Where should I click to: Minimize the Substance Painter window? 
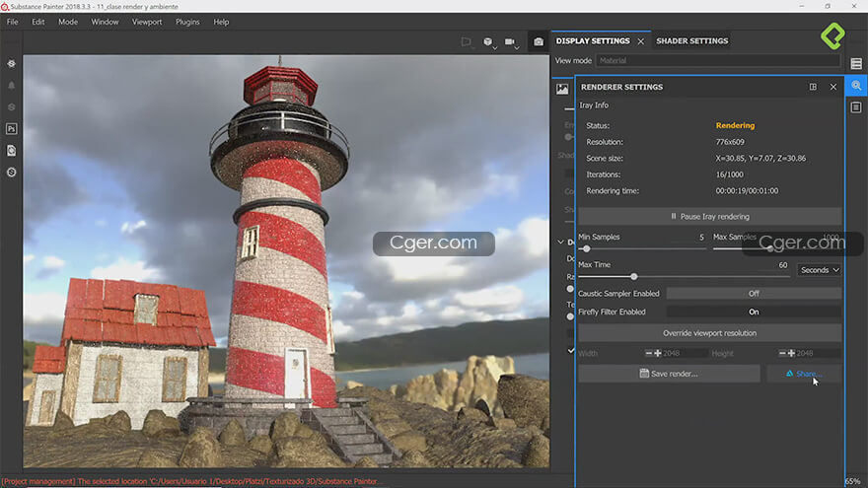pos(801,6)
